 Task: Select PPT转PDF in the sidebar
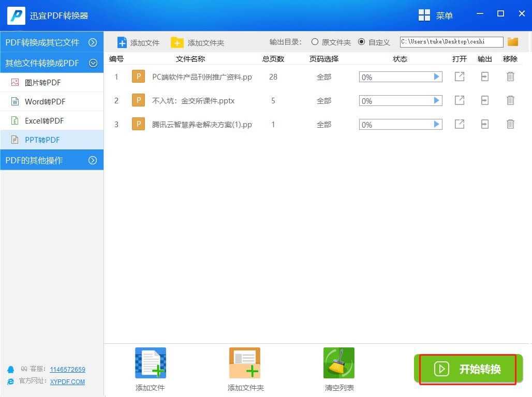(52, 140)
